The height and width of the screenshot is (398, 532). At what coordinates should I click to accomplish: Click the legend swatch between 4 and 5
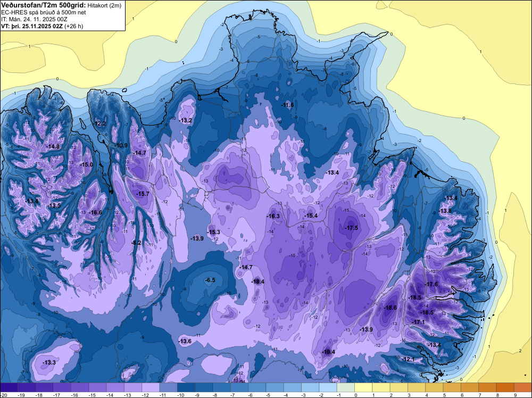pos(434,387)
